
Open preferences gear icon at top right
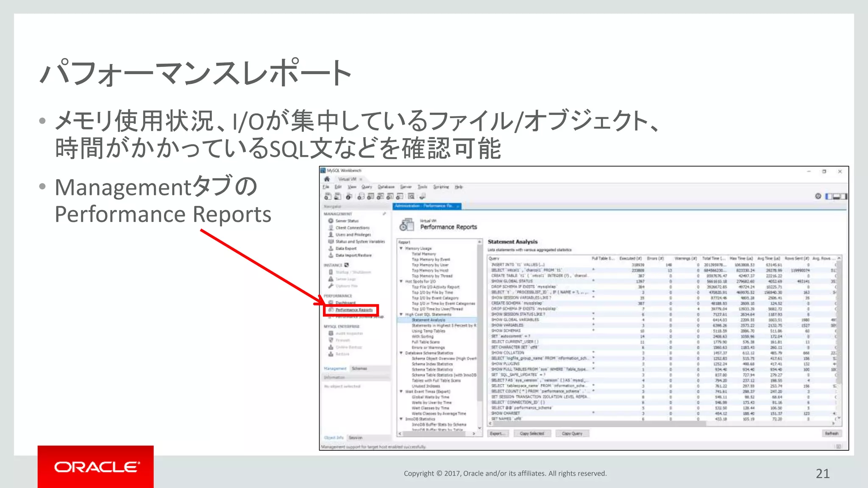pyautogui.click(x=818, y=196)
